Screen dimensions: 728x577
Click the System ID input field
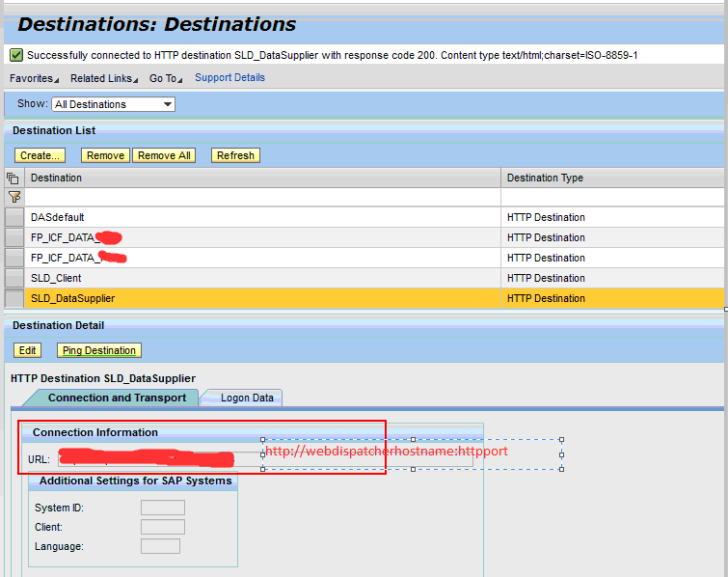click(x=162, y=508)
